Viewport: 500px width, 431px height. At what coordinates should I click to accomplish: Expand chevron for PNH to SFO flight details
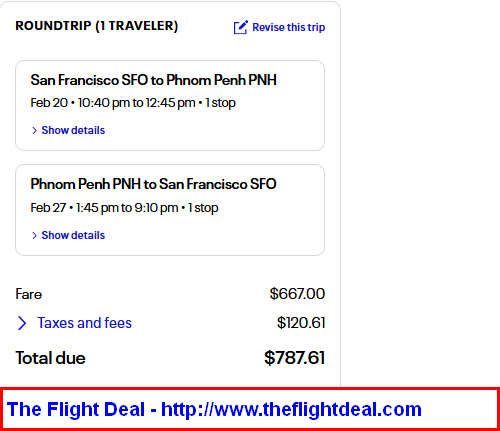34,235
